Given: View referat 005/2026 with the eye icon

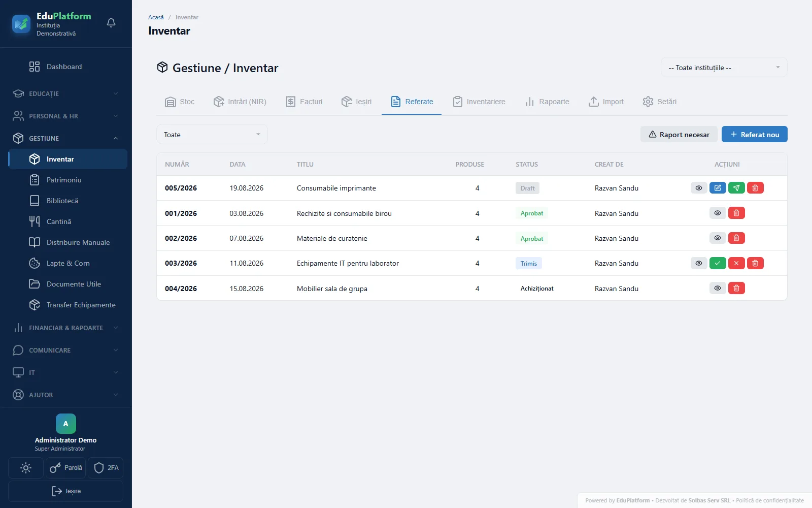Looking at the screenshot, I should pos(699,188).
